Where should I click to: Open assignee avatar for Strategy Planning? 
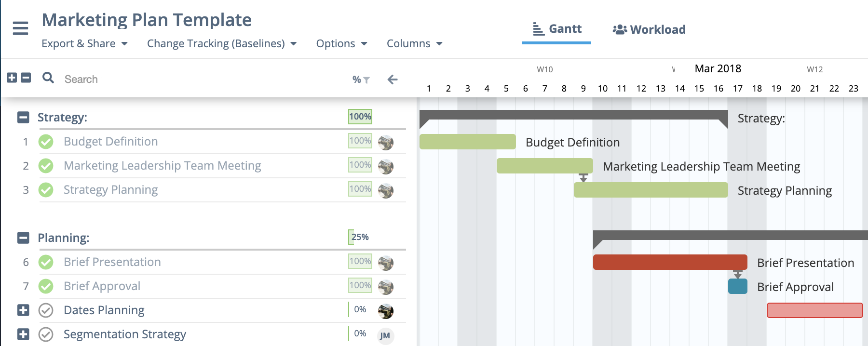point(386,191)
